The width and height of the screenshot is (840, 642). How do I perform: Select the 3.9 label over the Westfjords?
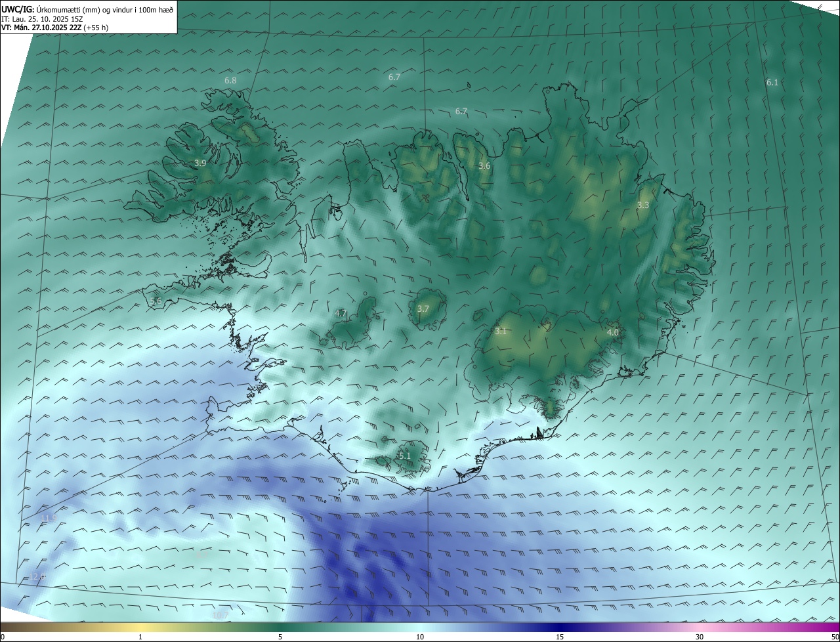click(200, 163)
